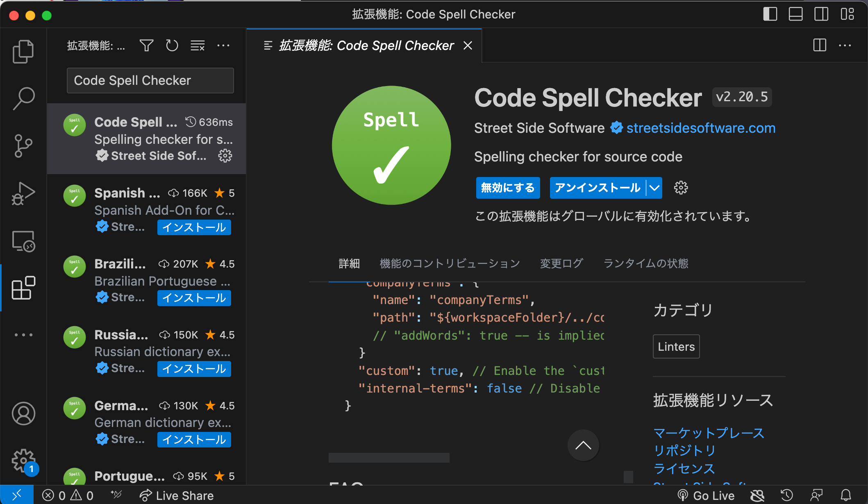Image resolution: width=868 pixels, height=504 pixels.
Task: Switch to the 変更ログ tab
Action: click(x=561, y=263)
